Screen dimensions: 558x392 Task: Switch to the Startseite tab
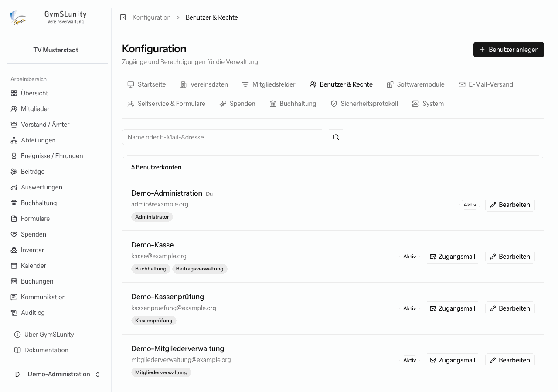click(x=146, y=84)
